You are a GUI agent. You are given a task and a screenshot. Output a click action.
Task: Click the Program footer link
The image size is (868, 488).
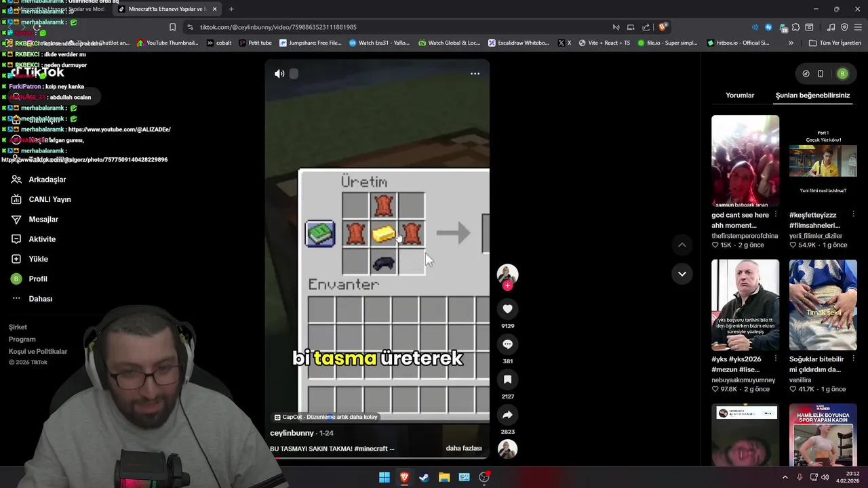pyautogui.click(x=22, y=340)
